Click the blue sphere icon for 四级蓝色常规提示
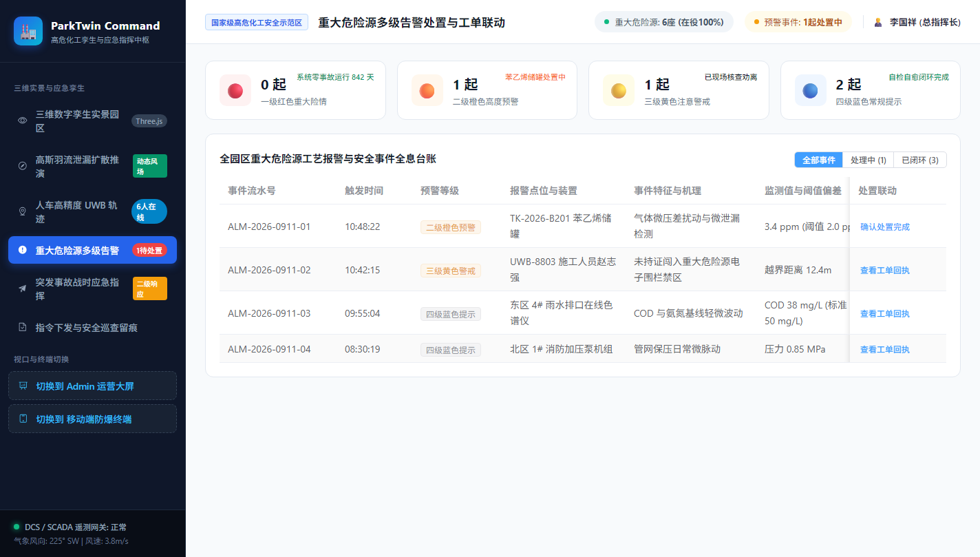Viewport: 980px width, 557px height. point(811,90)
